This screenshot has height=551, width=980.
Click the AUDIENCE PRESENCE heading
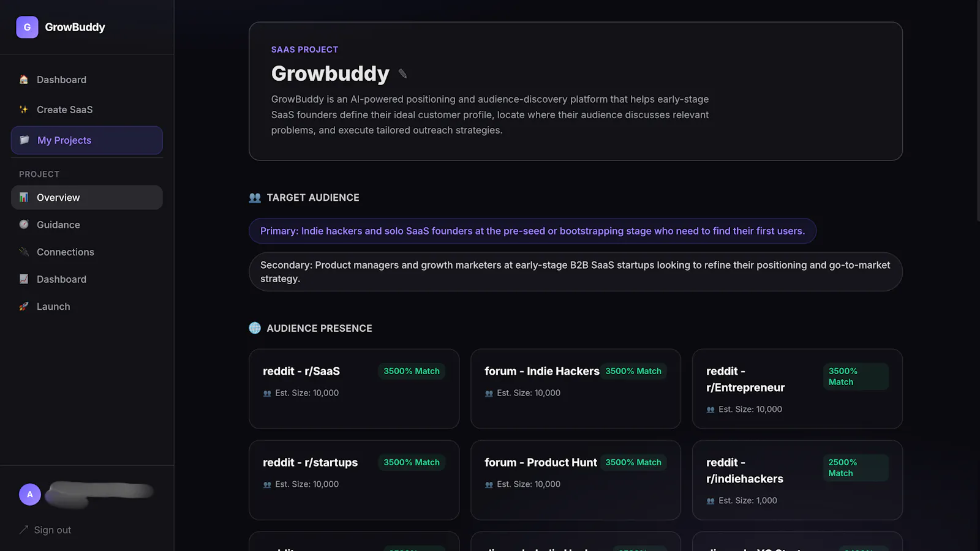point(319,328)
